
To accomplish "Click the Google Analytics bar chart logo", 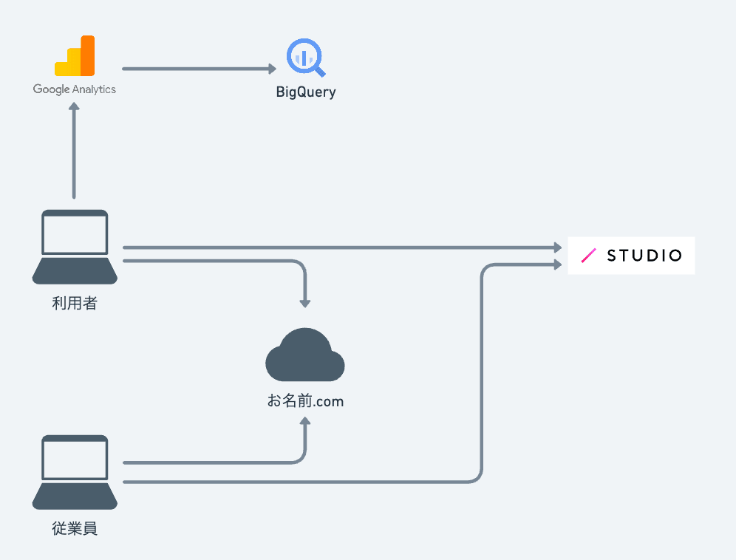I will coord(75,55).
